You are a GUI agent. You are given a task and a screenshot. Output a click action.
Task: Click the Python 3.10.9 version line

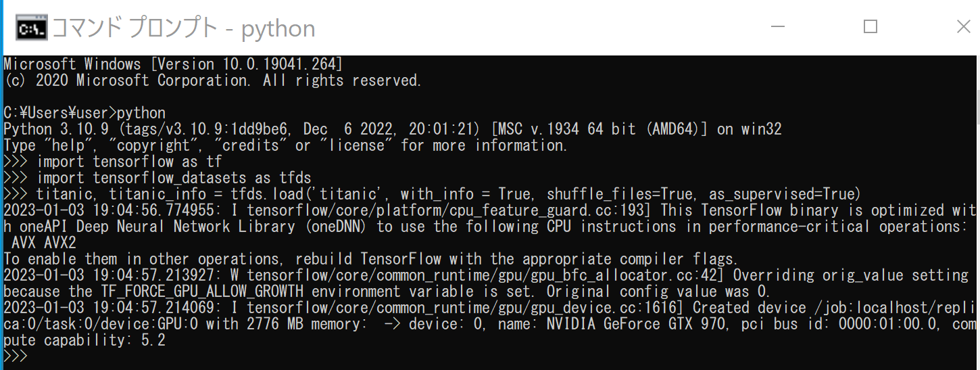click(x=392, y=129)
